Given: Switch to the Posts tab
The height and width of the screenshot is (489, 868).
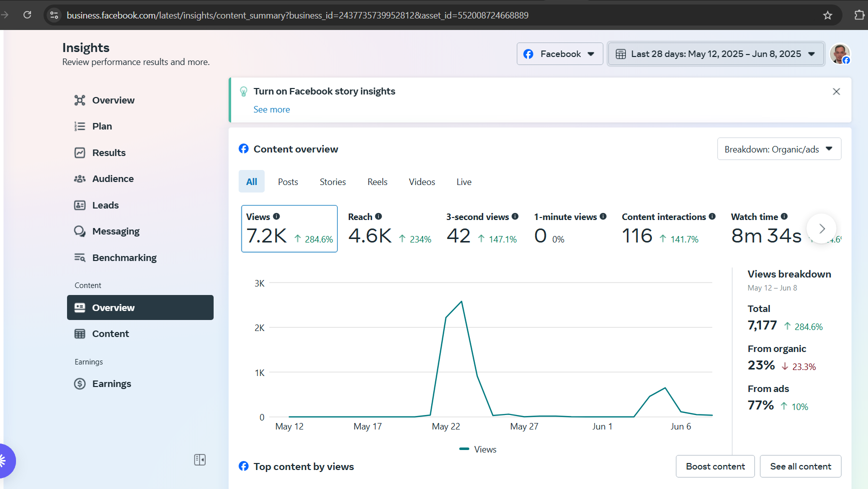Looking at the screenshot, I should (288, 182).
